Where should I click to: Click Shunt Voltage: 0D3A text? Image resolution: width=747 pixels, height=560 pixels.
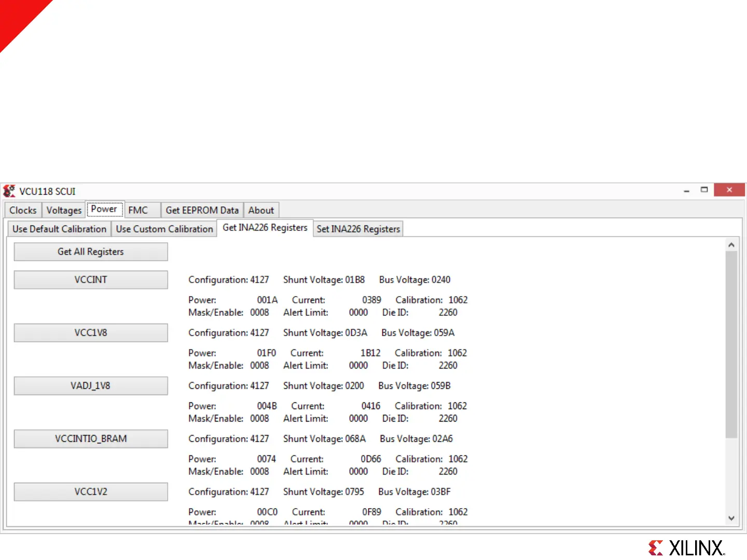[x=325, y=332]
